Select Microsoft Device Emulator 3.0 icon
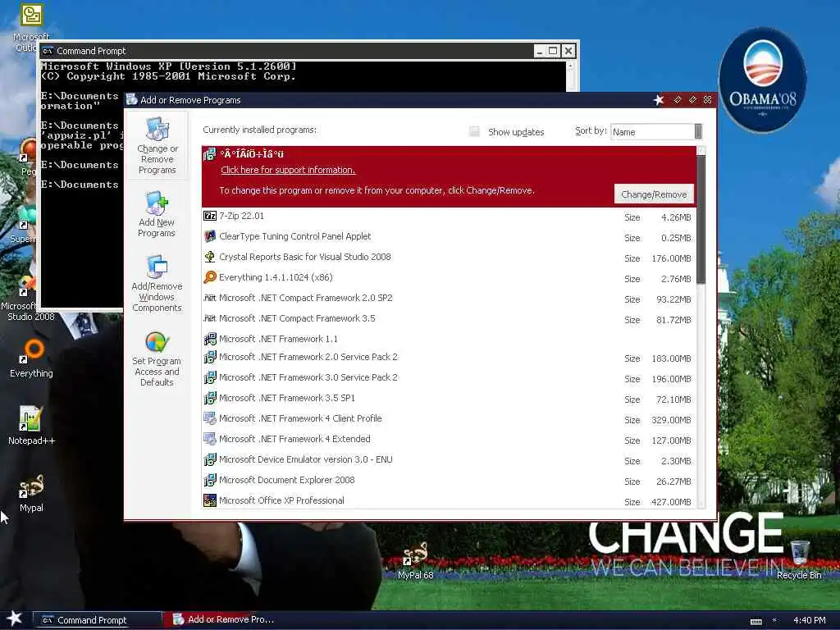 (210, 459)
